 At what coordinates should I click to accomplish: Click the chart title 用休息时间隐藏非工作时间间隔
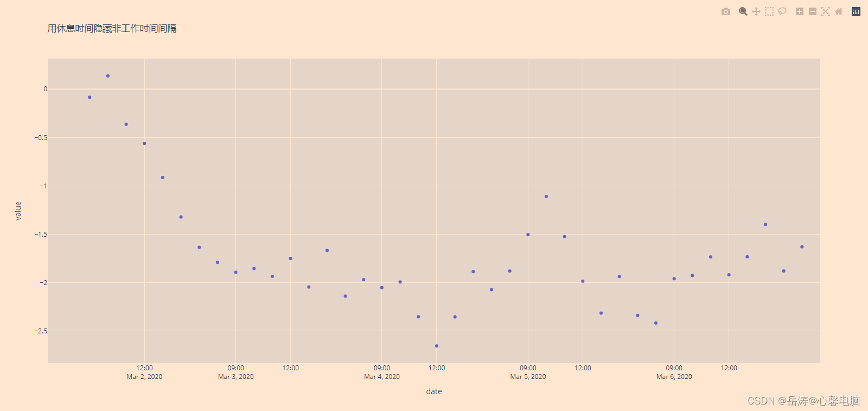tap(112, 28)
